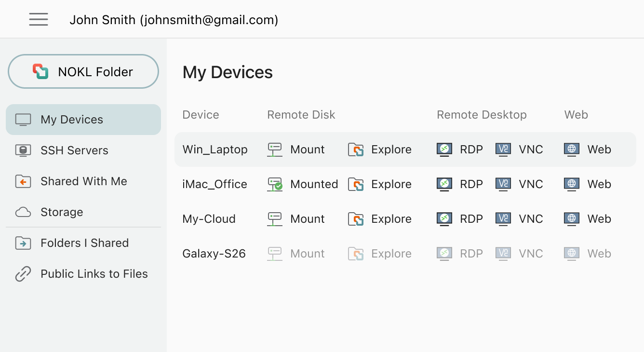
Task: Click Mount icon for Galaxy-S26
Action: 275,254
